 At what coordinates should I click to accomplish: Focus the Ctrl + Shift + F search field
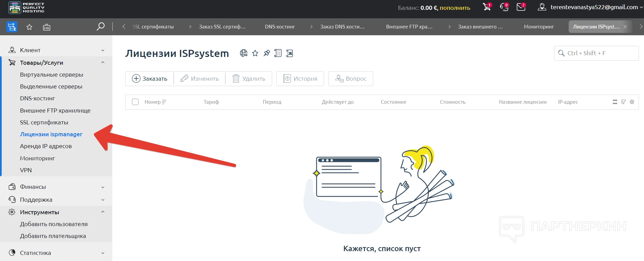596,53
